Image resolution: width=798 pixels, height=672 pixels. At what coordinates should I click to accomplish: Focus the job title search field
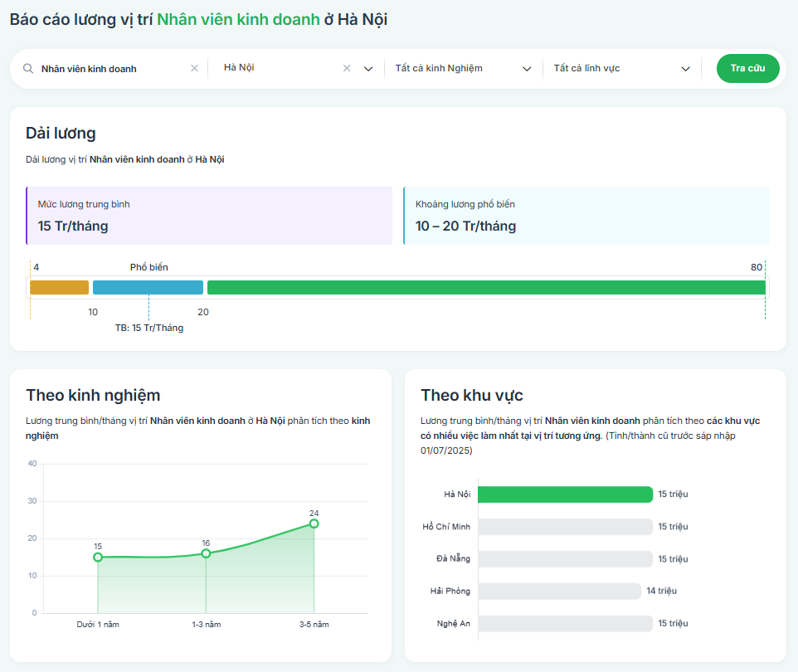(x=113, y=69)
